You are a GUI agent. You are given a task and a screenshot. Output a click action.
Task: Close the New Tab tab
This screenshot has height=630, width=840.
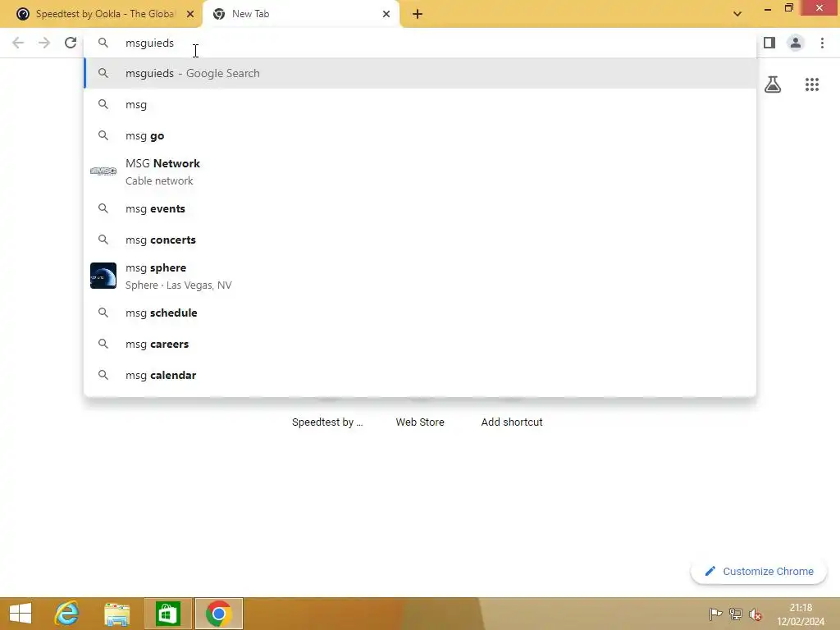(x=386, y=14)
